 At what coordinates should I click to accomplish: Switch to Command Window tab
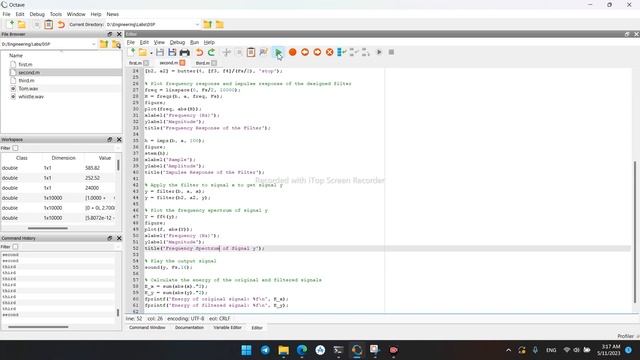(x=147, y=328)
